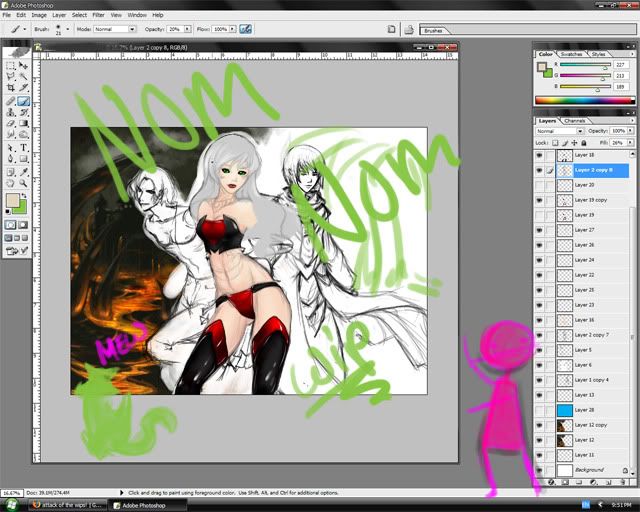The height and width of the screenshot is (512, 640).
Task: Select the Dodge tool
Action: pos(24,134)
